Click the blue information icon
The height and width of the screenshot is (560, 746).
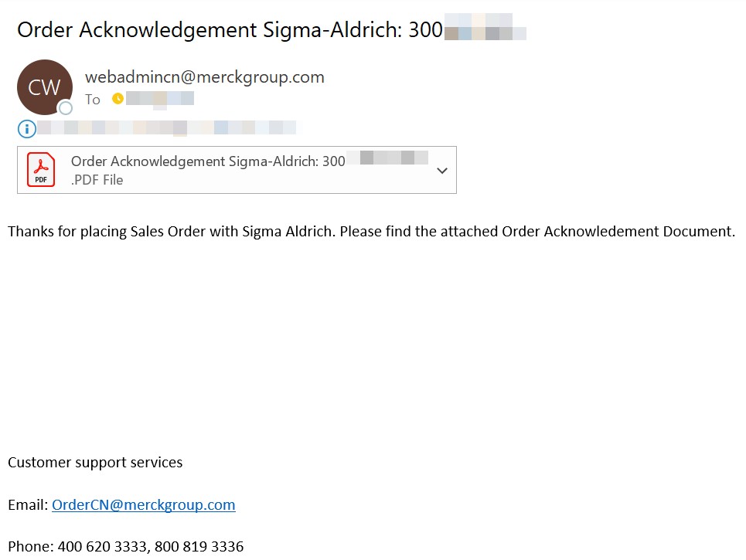pyautogui.click(x=27, y=128)
